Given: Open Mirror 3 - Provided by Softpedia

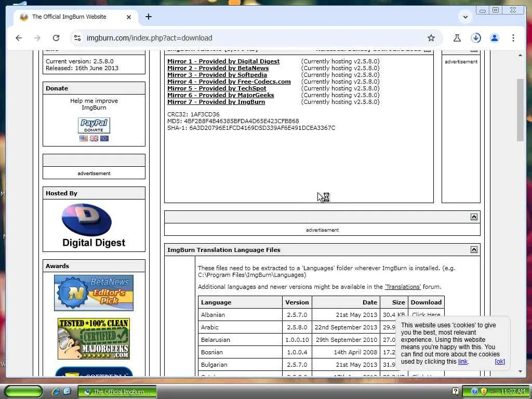Looking at the screenshot, I should (x=217, y=75).
